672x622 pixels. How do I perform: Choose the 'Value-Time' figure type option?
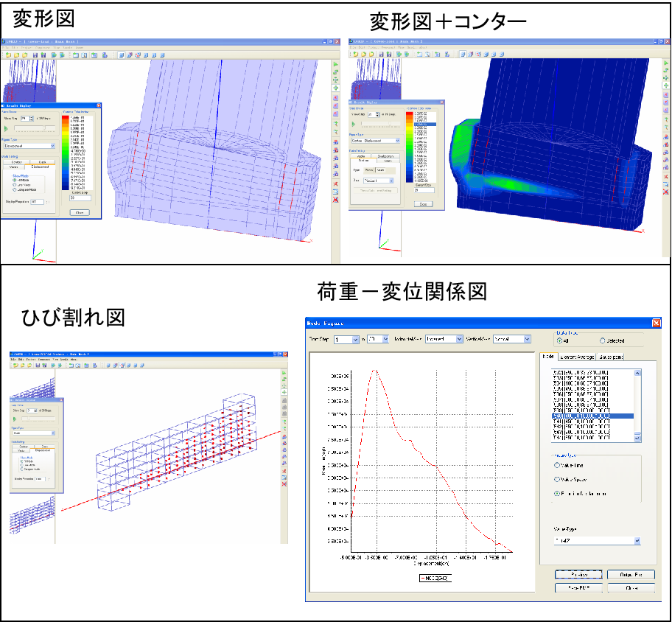pos(556,465)
